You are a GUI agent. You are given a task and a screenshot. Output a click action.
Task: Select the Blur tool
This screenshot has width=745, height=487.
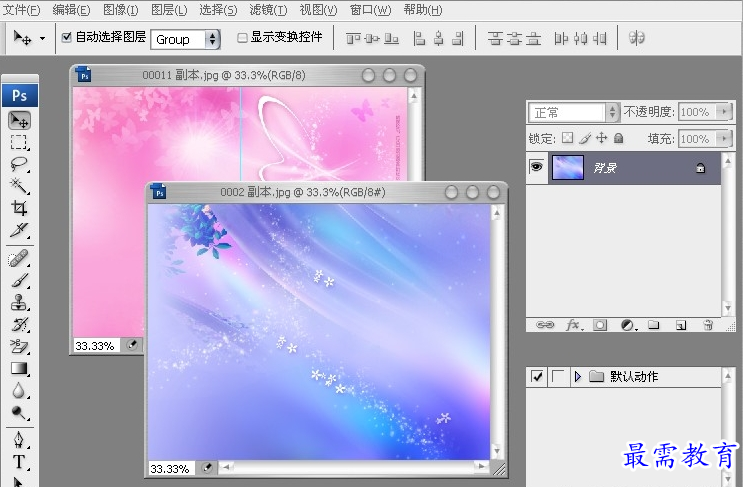19,391
